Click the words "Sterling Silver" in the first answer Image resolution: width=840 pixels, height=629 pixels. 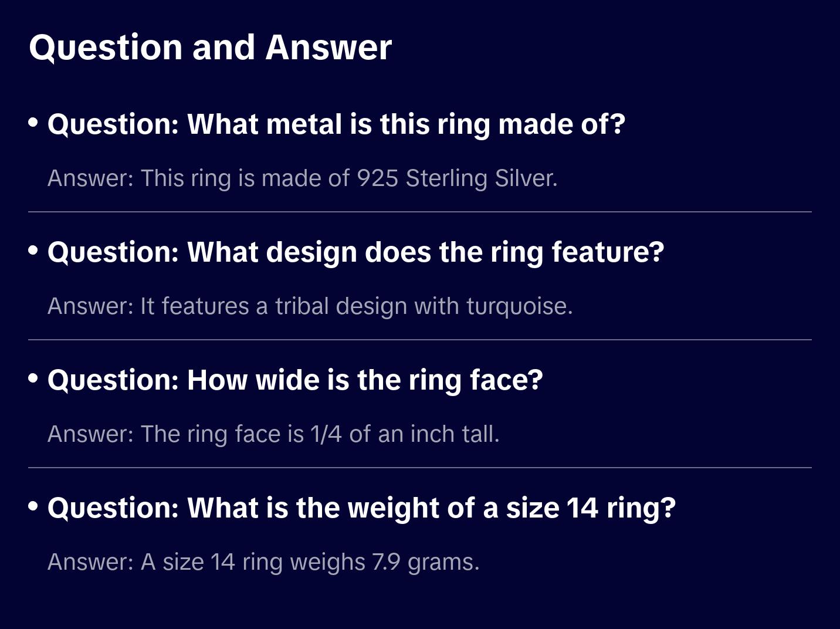click(480, 178)
